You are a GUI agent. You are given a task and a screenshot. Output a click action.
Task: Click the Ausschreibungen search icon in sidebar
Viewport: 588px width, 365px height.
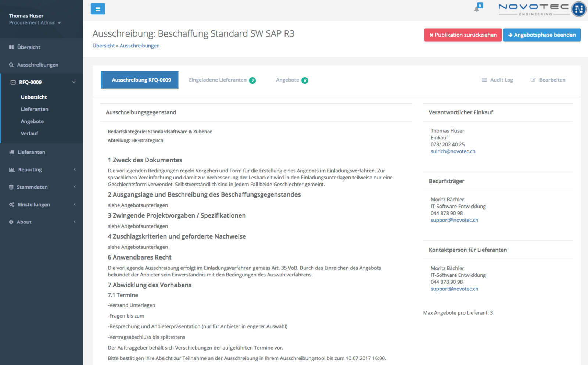11,65
